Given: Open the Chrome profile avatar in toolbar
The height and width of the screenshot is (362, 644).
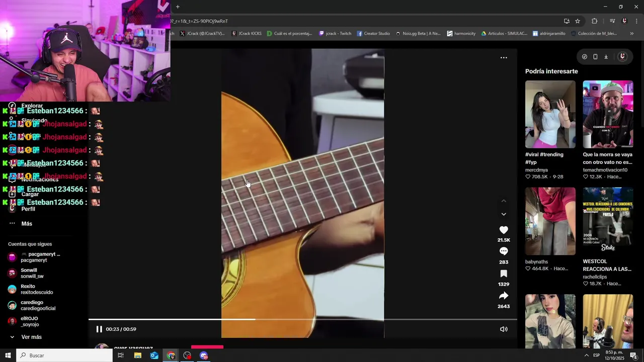Looking at the screenshot, I should click(624, 21).
